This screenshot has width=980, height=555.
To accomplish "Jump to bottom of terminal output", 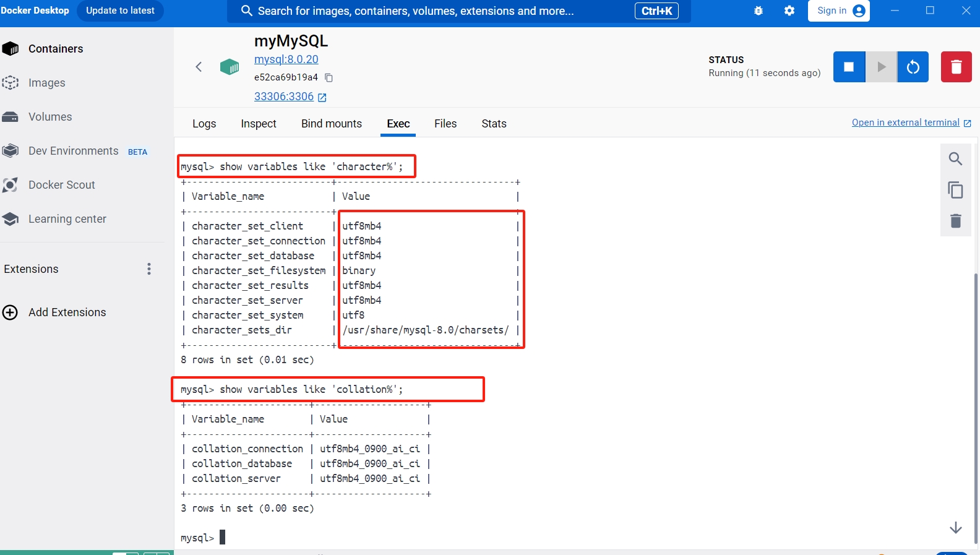I will coord(955,528).
